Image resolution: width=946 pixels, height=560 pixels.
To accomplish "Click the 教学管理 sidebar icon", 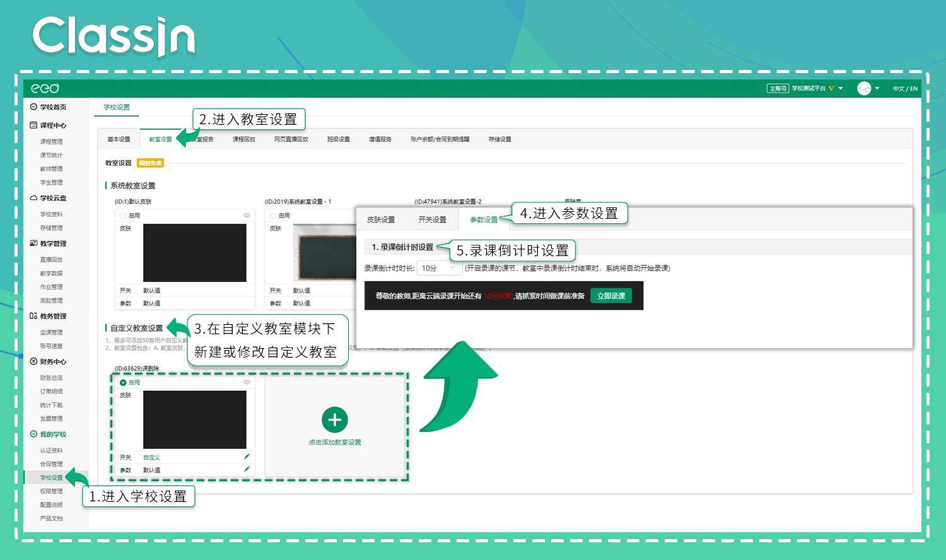I will pyautogui.click(x=33, y=243).
